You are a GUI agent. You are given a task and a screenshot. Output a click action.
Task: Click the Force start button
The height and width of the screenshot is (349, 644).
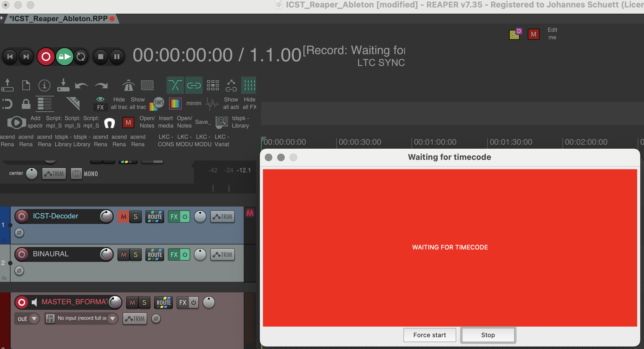(430, 335)
